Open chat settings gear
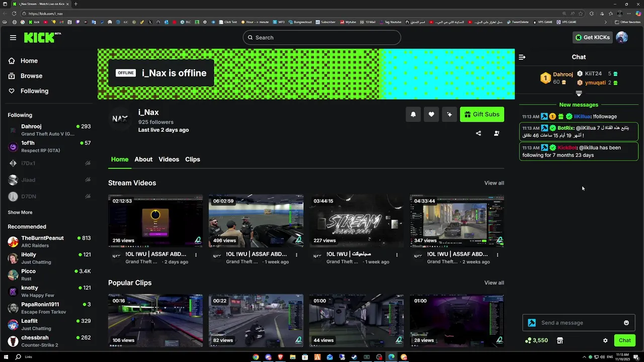 (605, 340)
